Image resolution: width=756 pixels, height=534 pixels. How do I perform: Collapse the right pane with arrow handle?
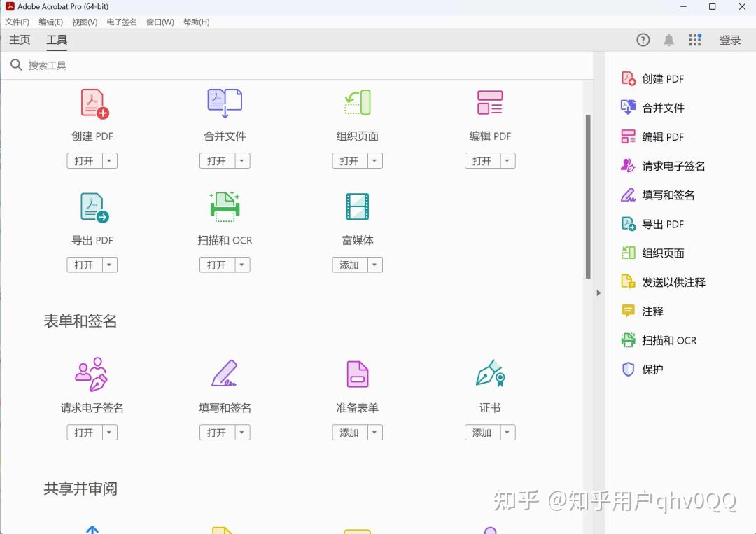tap(598, 293)
